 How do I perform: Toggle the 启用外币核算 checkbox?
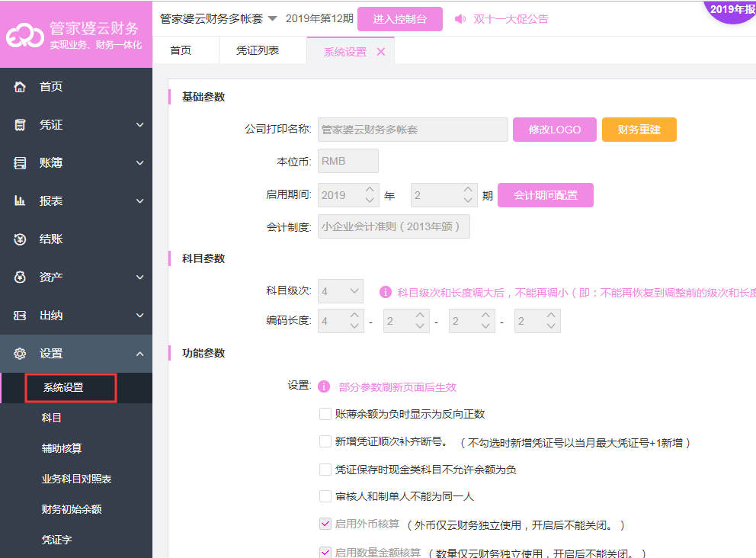click(325, 524)
